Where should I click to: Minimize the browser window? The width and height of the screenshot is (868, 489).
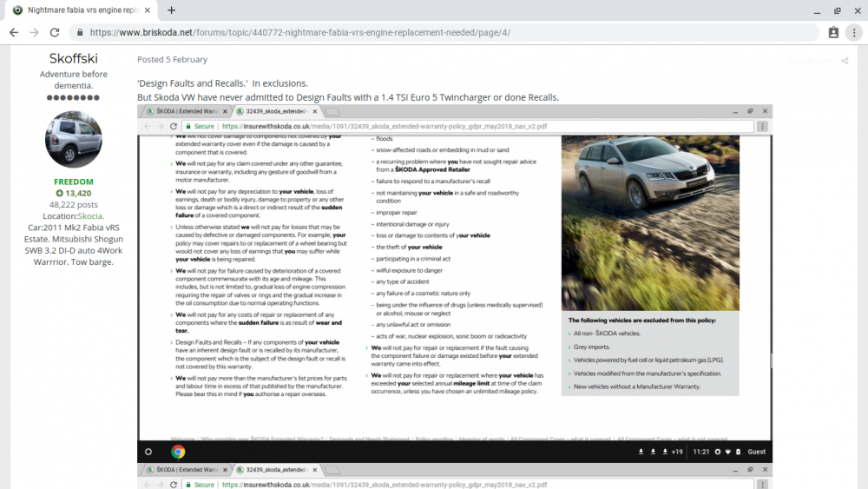pos(817,10)
